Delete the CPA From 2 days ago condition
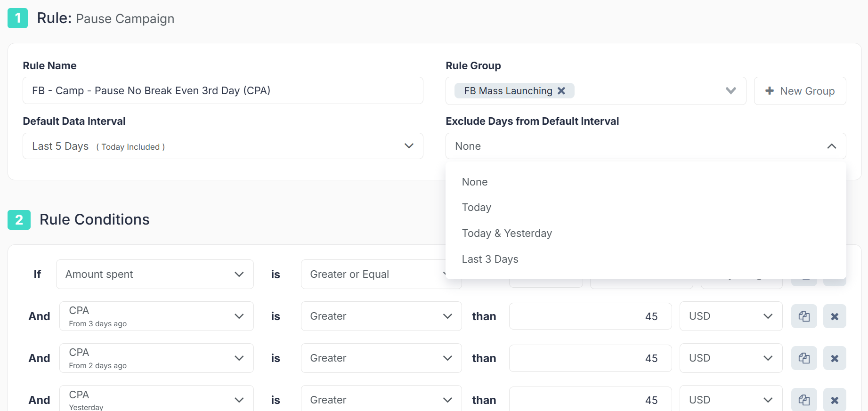868x411 pixels. (835, 358)
